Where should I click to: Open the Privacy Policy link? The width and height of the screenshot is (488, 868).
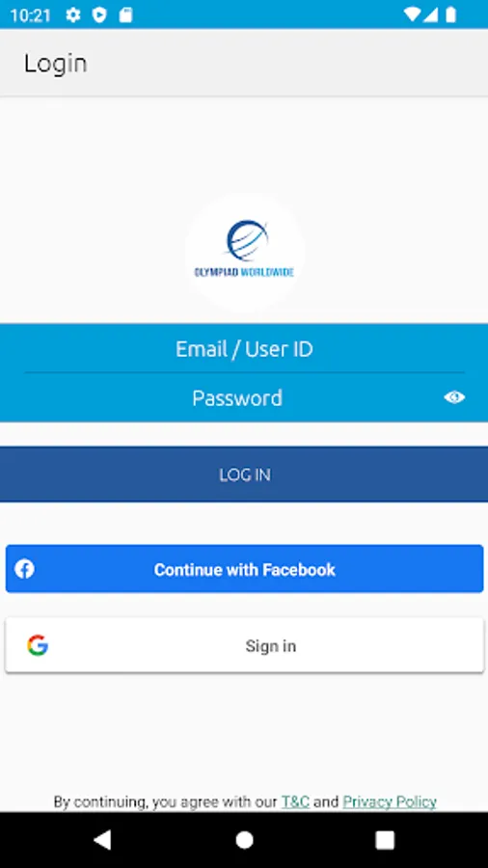pyautogui.click(x=390, y=801)
